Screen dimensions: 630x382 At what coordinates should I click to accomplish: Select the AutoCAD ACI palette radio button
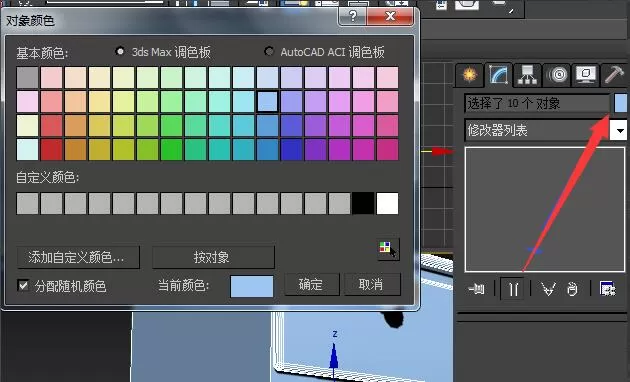click(269, 51)
